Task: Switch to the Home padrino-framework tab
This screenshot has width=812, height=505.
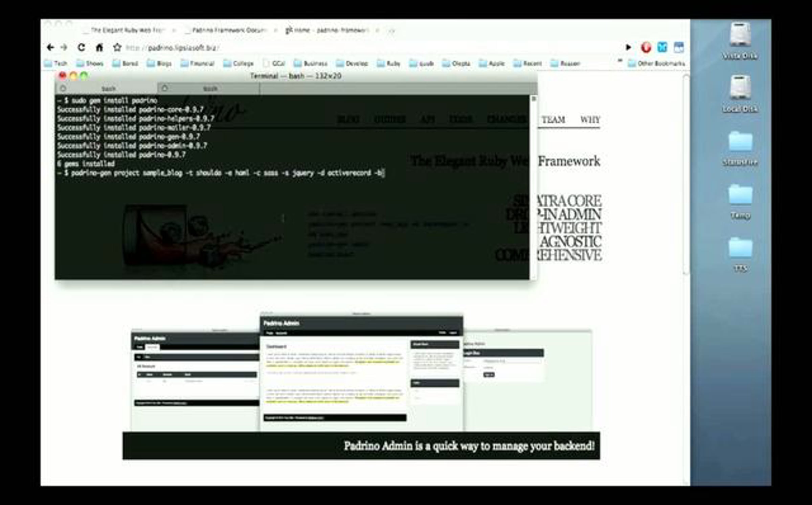Action: pyautogui.click(x=327, y=30)
